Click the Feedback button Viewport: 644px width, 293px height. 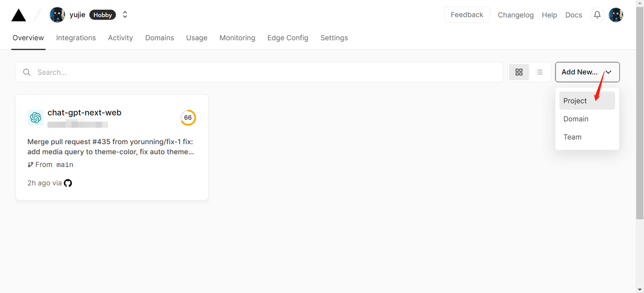466,15
